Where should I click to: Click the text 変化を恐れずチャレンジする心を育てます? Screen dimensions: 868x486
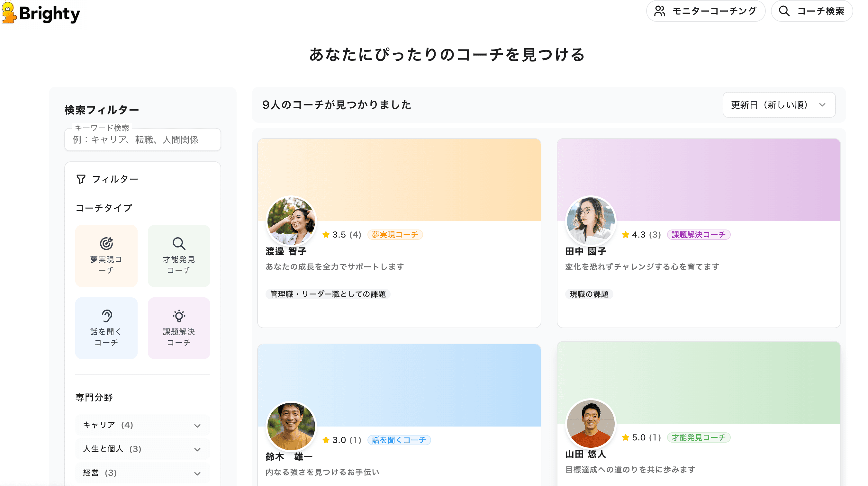[x=642, y=267]
